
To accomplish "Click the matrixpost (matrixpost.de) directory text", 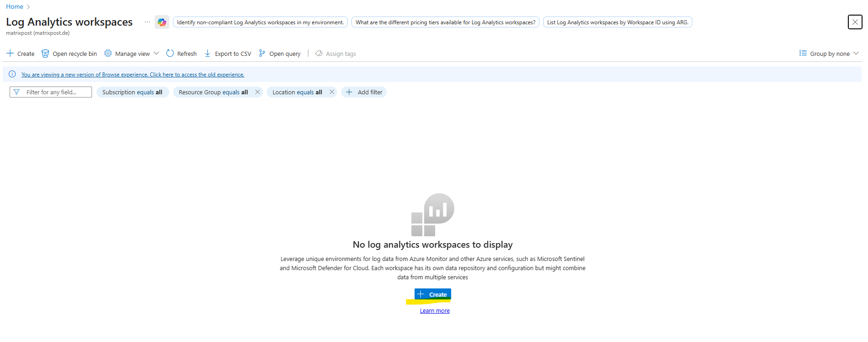I will click(38, 33).
